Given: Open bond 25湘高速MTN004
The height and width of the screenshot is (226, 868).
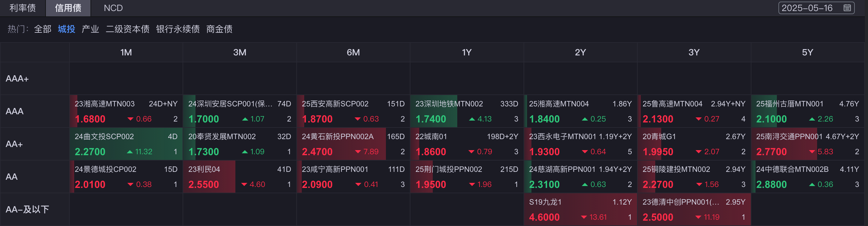Looking at the screenshot, I should coord(559,104).
